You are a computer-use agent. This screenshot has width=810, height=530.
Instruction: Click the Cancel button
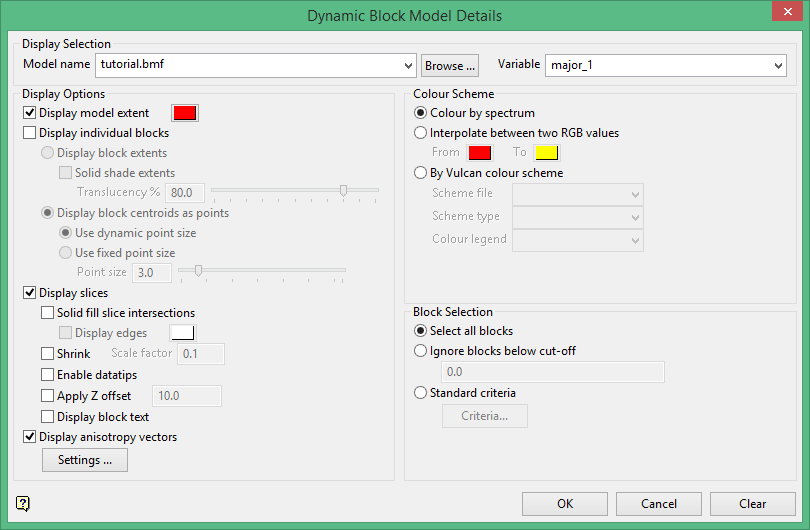(659, 504)
